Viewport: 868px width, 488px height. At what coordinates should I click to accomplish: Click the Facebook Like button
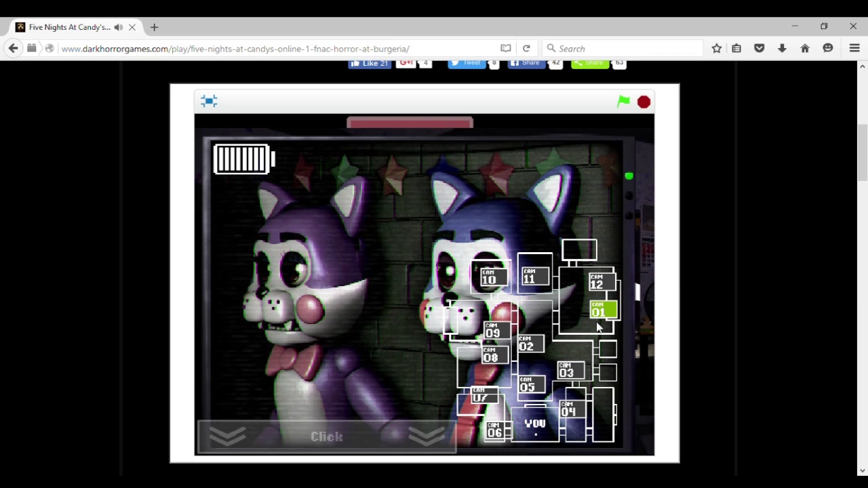pyautogui.click(x=370, y=63)
